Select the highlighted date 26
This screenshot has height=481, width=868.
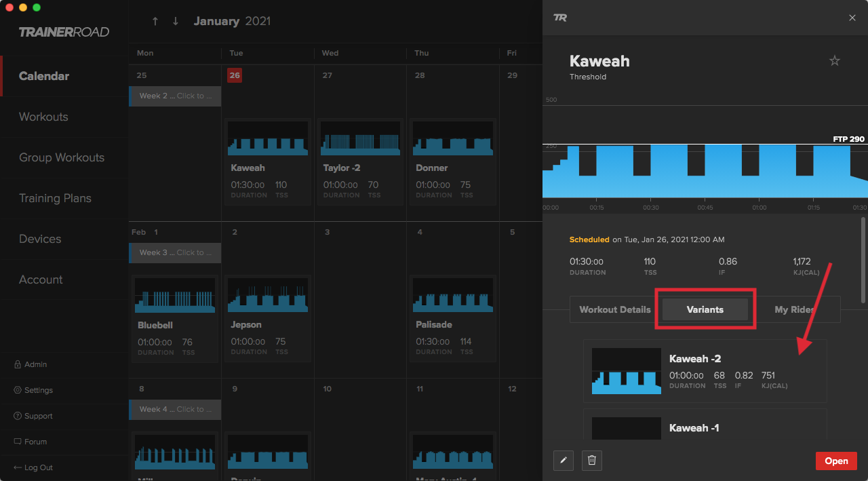point(235,75)
